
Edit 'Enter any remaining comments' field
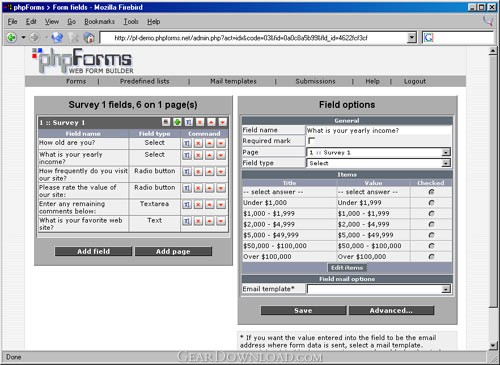click(187, 205)
